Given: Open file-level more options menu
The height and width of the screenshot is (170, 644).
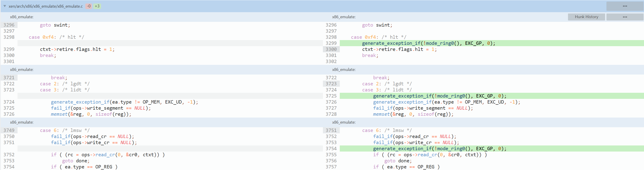Looking at the screenshot, I should coord(625,6).
